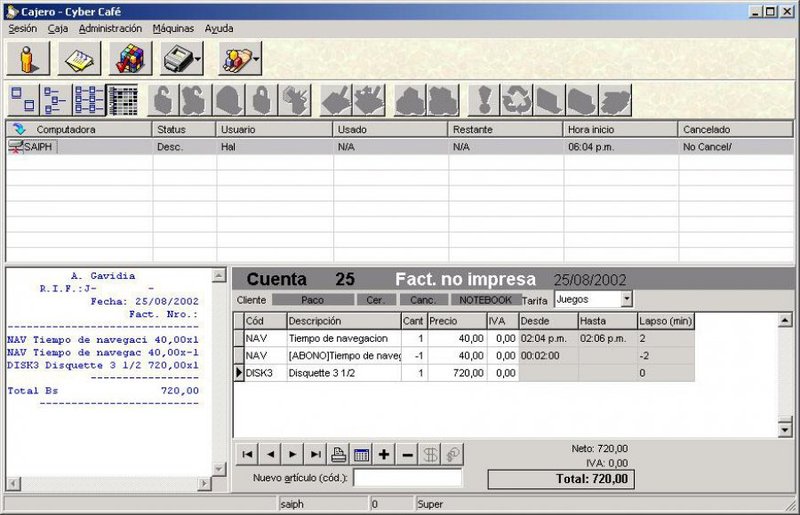Click the receipt panel's scroll up arrow
This screenshot has height=515, width=800.
click(219, 276)
